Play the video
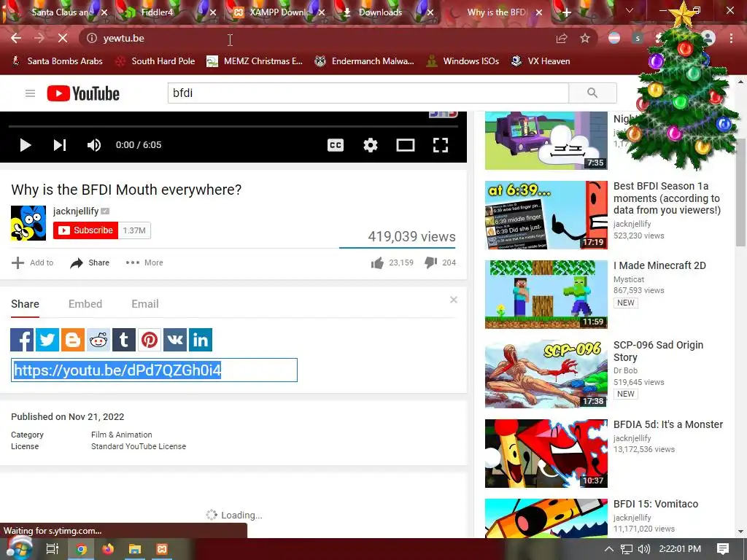Image resolution: width=747 pixels, height=560 pixels. click(x=26, y=145)
